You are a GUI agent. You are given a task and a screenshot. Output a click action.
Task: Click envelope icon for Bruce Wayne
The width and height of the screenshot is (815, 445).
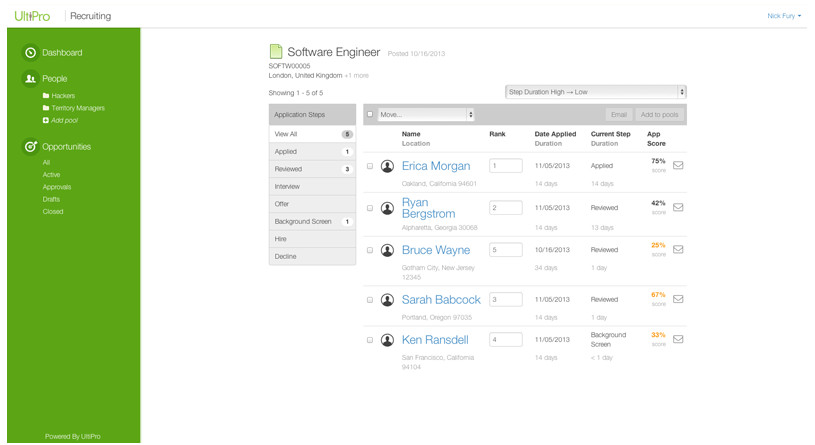pos(678,250)
